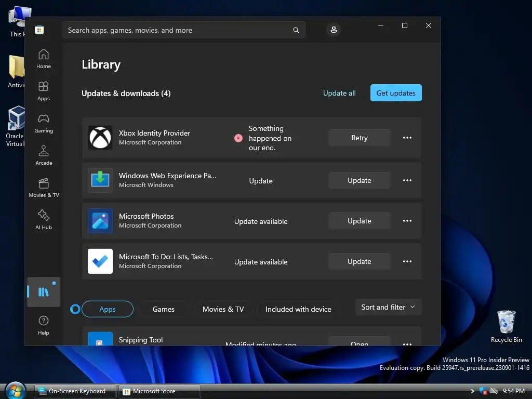Viewport: 532px width, 399px height.
Task: Open Arcade section in sidebar
Action: 44,155
